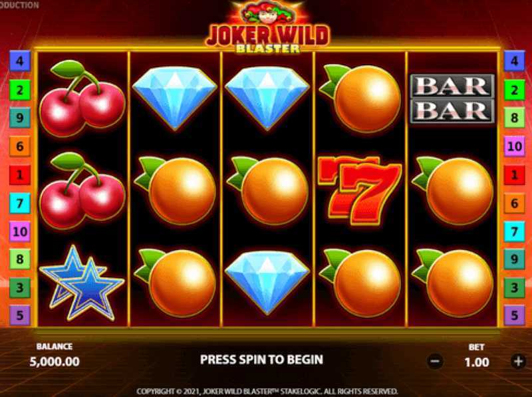Viewport: 532px width, 397px height.
Task: Click the orange on top of fourth reel
Action: [360, 98]
